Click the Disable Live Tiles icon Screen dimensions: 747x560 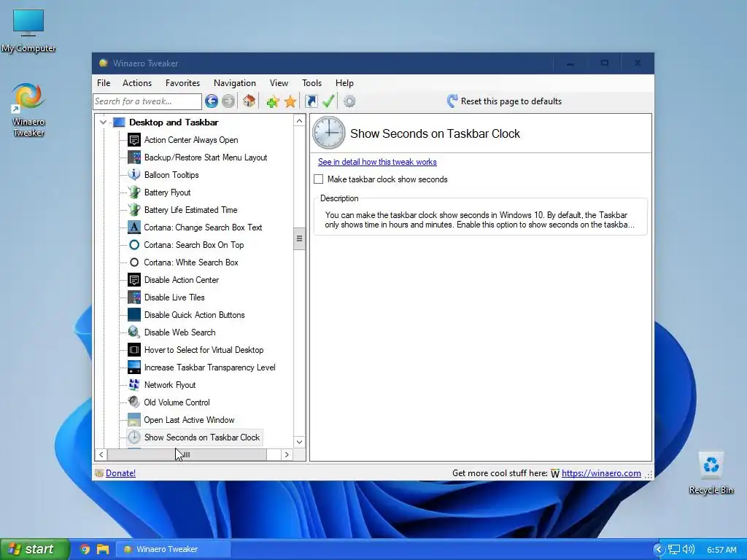coord(134,297)
